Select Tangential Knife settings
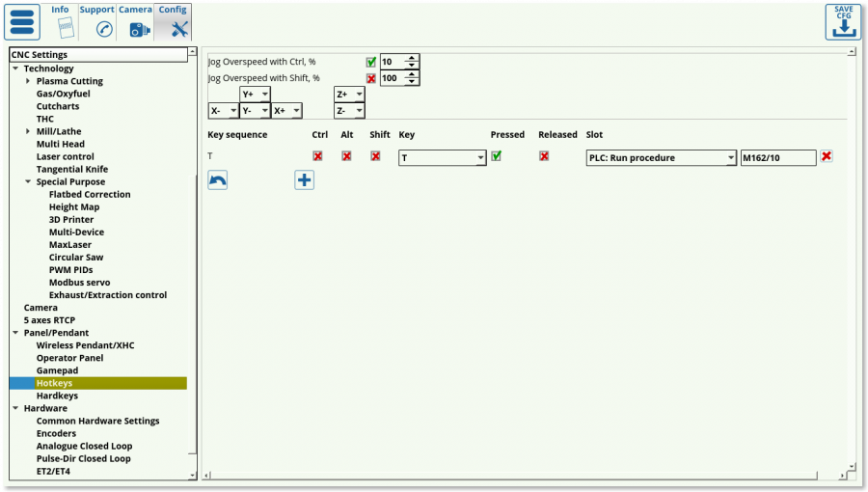Image resolution: width=868 pixels, height=492 pixels. pos(72,170)
